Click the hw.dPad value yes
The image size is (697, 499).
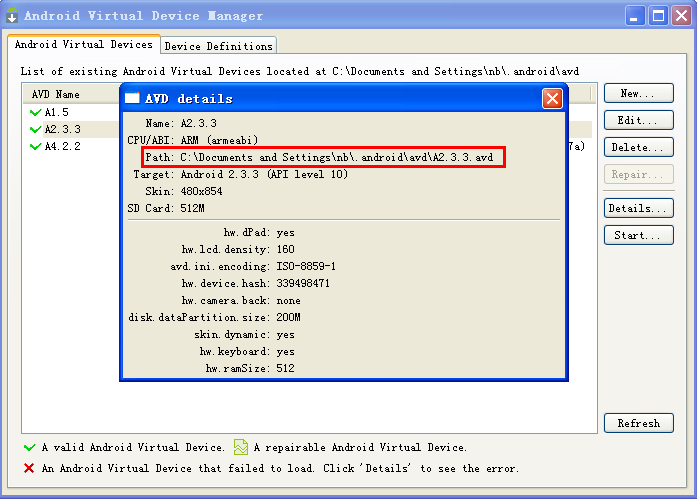285,232
